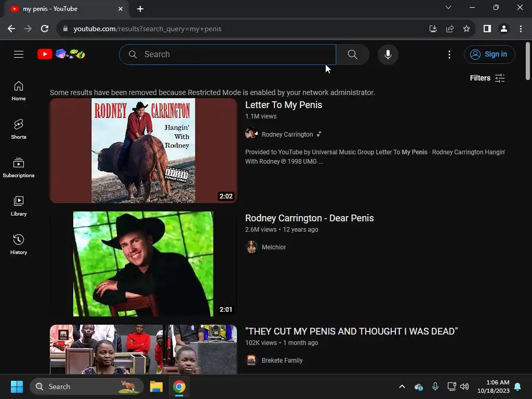The height and width of the screenshot is (399, 532).
Task: Go to Home in sidebar
Action: pos(19,91)
